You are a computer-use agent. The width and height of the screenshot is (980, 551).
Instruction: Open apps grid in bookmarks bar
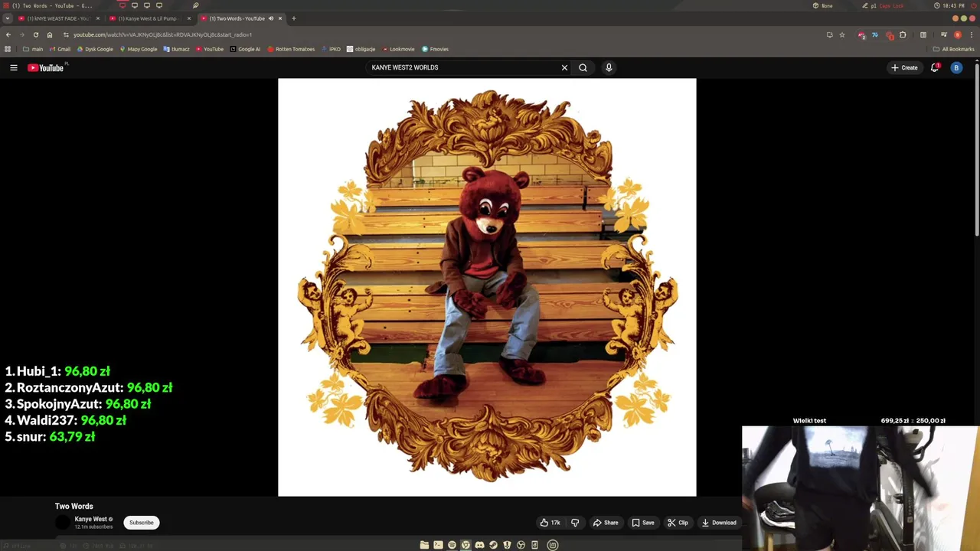pos(8,49)
